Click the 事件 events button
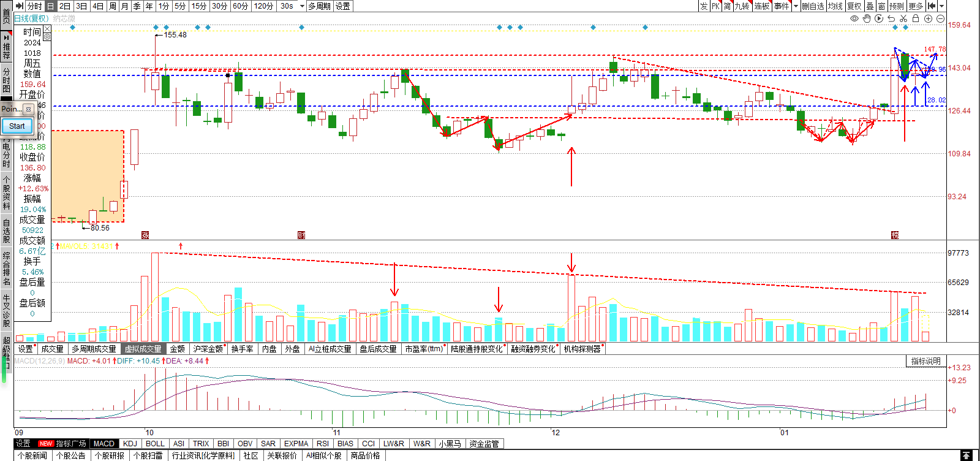This screenshot has height=461, width=980. (782, 6)
